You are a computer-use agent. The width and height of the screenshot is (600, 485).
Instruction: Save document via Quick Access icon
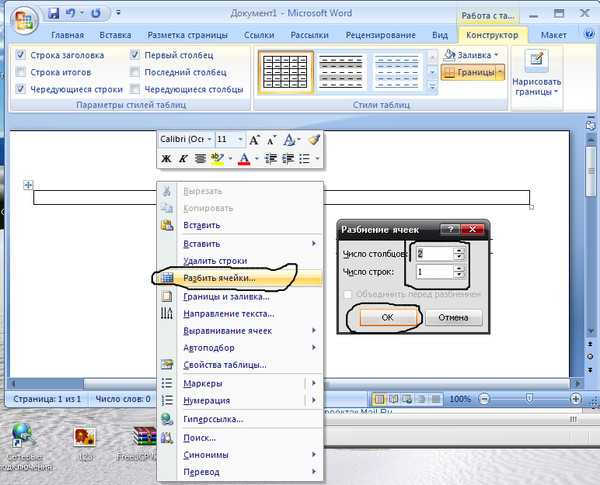click(x=54, y=13)
